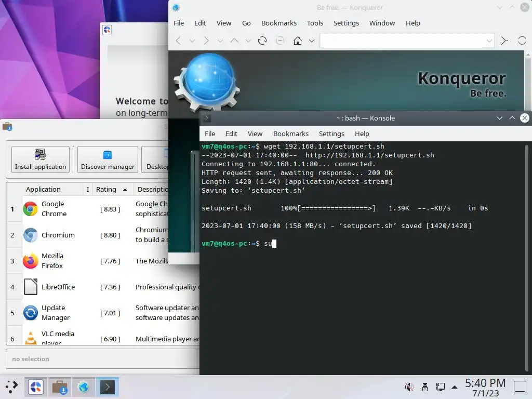Open Konqueror's Window menu
Screen dimensions: 532x399
pos(382,23)
